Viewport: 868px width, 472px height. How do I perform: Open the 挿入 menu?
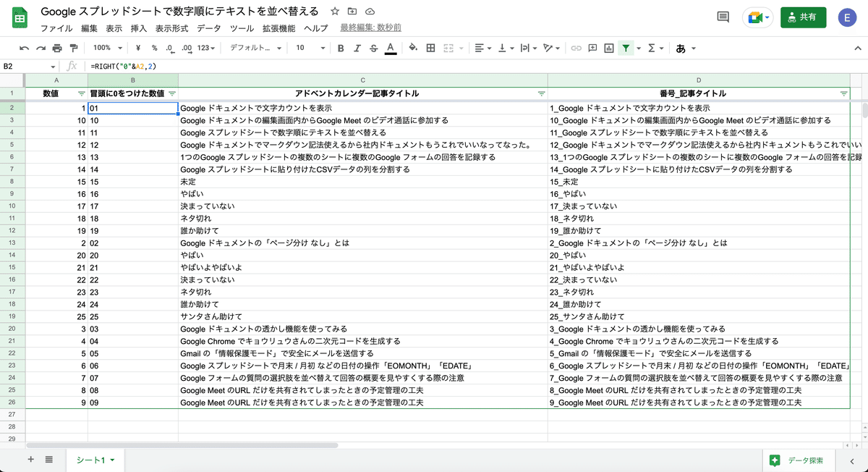138,28
